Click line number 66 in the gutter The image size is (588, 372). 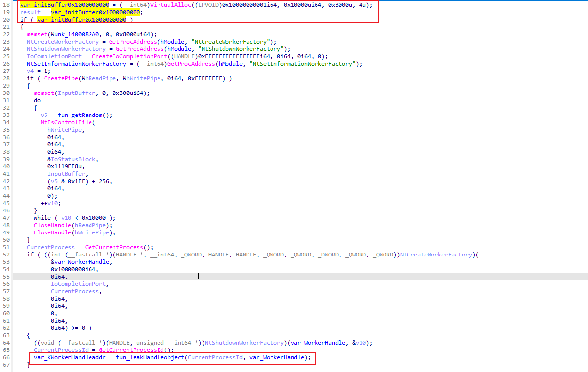tap(6, 358)
